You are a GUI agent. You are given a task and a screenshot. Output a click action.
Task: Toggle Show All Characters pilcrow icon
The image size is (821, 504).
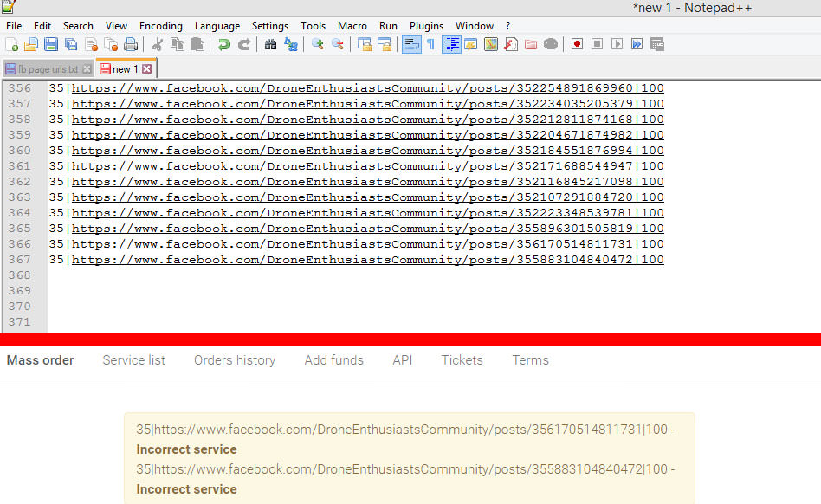click(431, 44)
